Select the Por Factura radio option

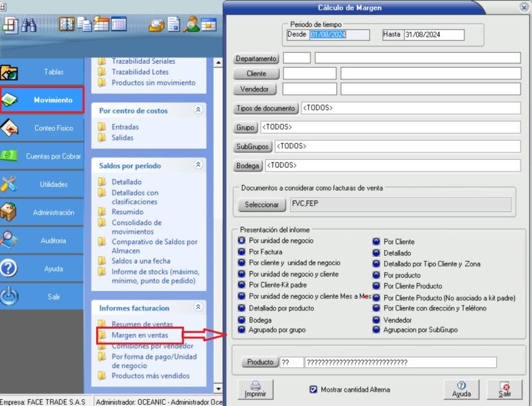point(242,251)
